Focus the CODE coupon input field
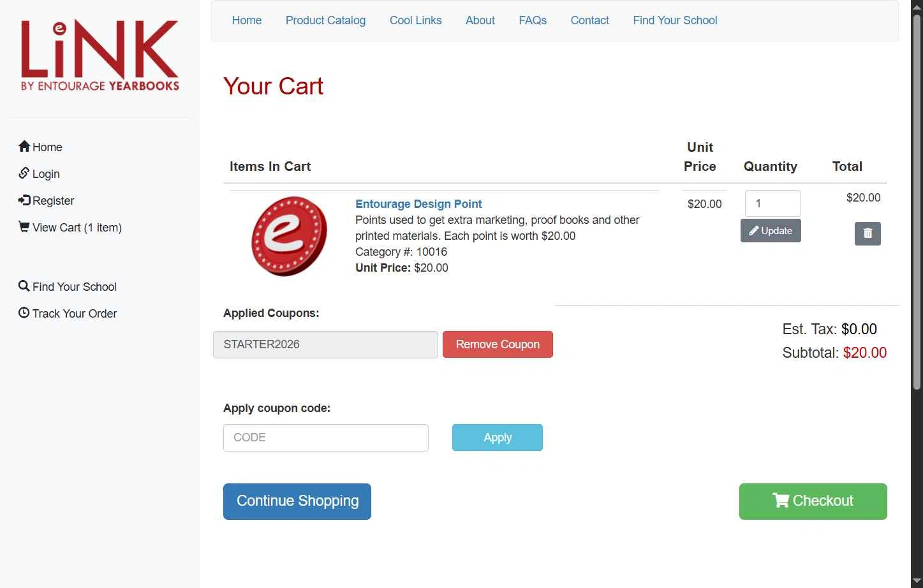The image size is (923, 588). point(326,437)
